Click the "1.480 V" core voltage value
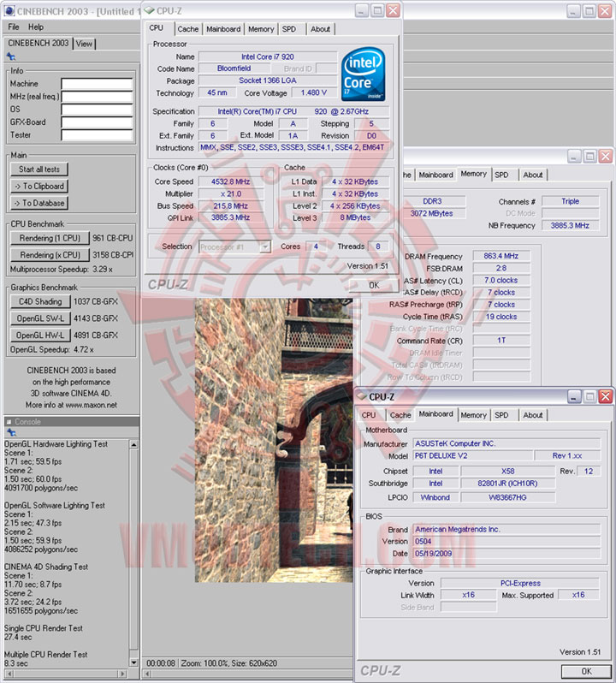 coord(313,92)
